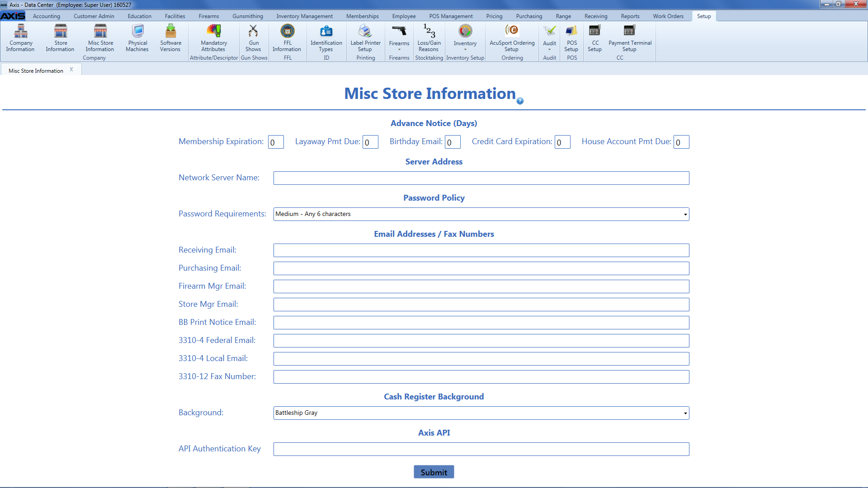Open the Gunsmithing tab
This screenshot has height=488, width=868.
coord(248,16)
